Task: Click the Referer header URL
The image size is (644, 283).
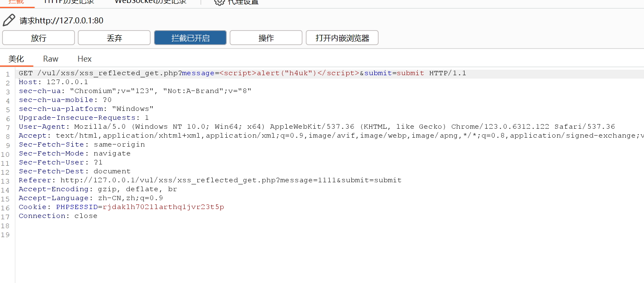Action: pos(231,180)
